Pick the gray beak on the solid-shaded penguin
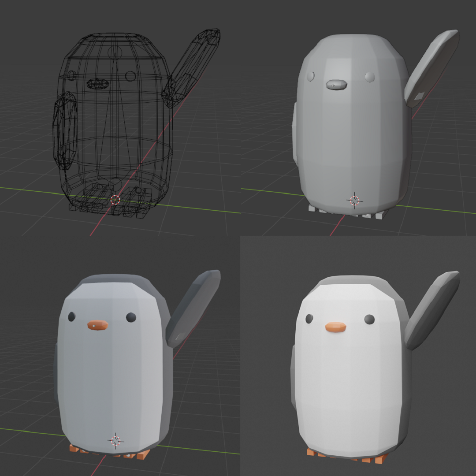476x476 pixels. point(337,84)
